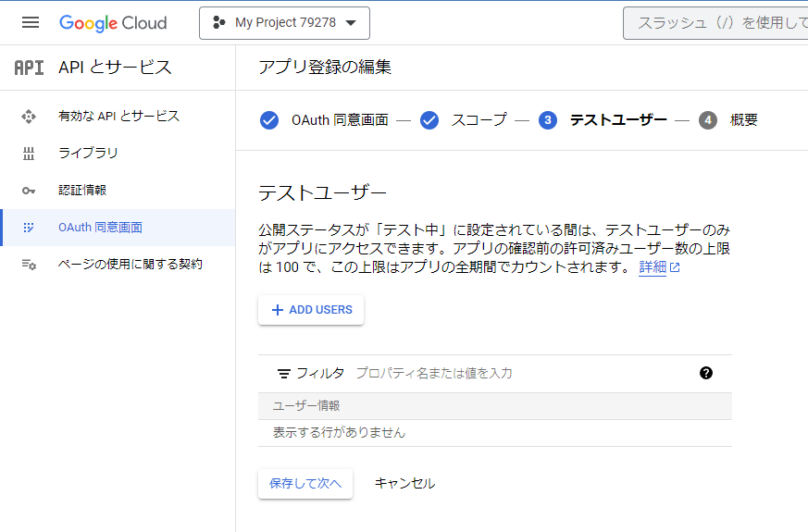The height and width of the screenshot is (532, 808).
Task: Click the enabled APIs diamond icon
Action: (x=29, y=117)
